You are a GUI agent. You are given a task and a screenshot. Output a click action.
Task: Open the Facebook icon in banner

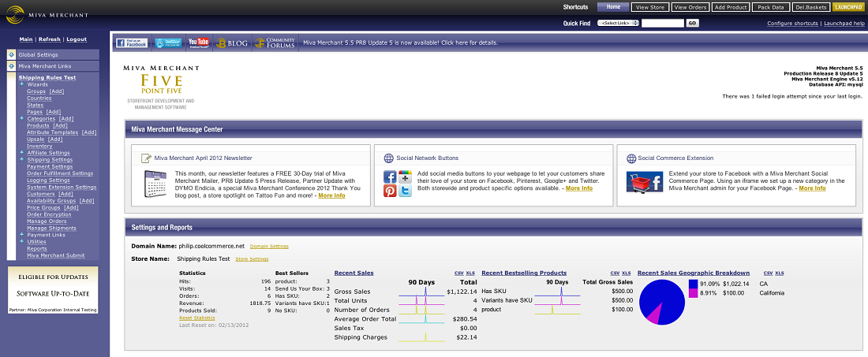click(x=132, y=43)
